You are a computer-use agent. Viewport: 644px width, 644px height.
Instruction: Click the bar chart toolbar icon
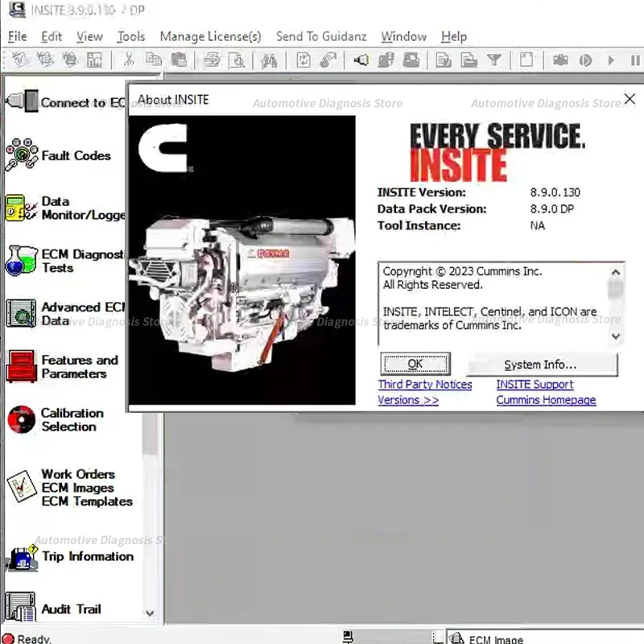coord(94,60)
